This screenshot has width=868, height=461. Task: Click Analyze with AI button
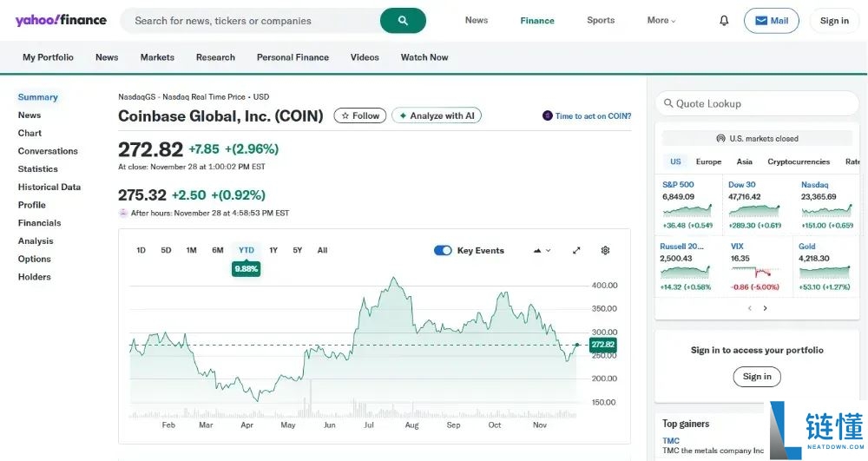437,115
